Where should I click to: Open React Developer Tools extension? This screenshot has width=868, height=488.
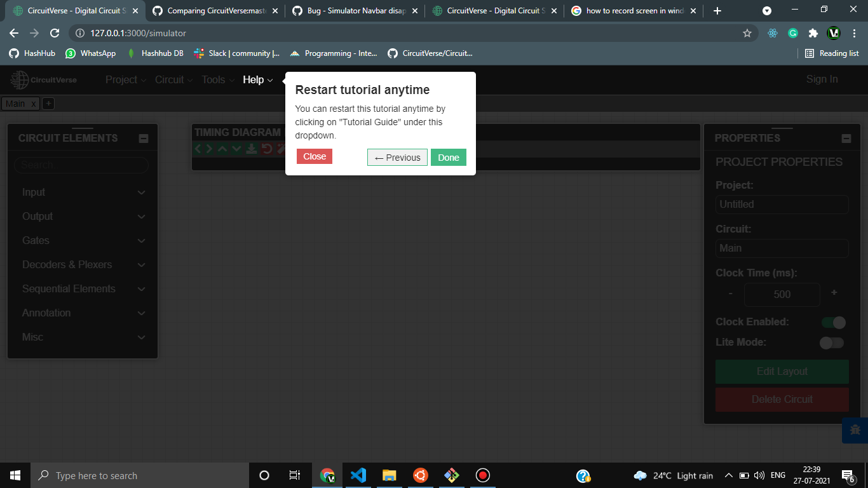point(773,33)
